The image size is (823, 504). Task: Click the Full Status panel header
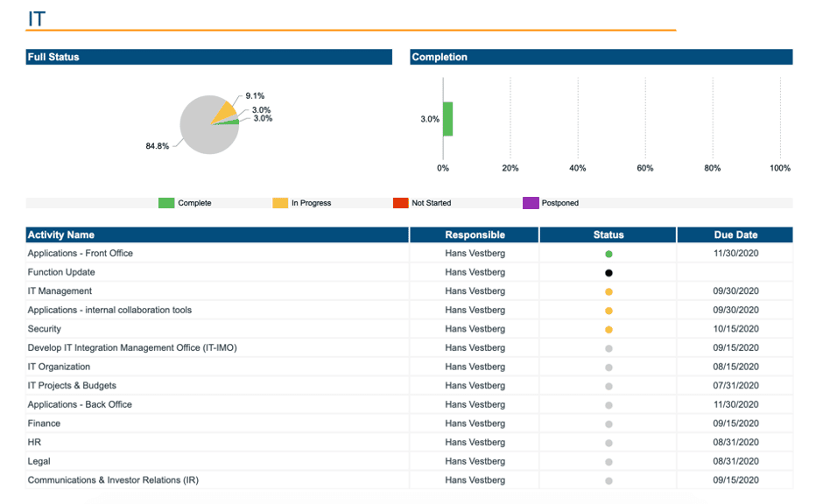tap(209, 57)
